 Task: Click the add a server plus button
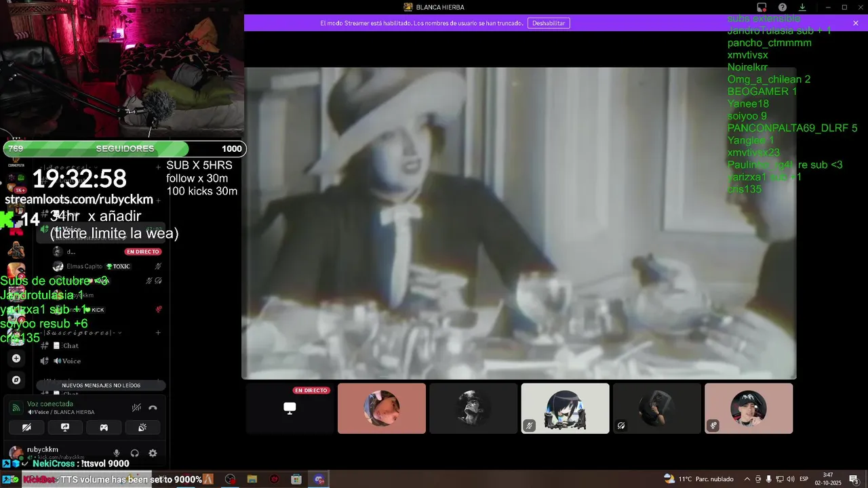coord(16,359)
